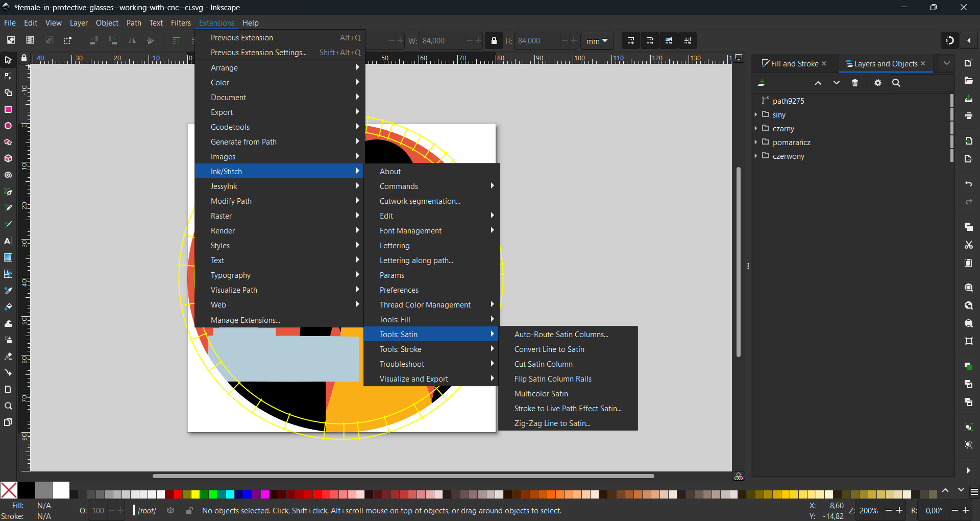Viewport: 980px width, 521px height.
Task: Open the mm units dropdown
Action: click(x=597, y=41)
